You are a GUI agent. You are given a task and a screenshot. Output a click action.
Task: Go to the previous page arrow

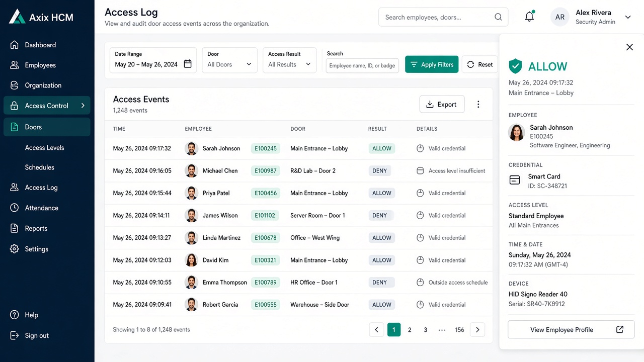pos(377,330)
